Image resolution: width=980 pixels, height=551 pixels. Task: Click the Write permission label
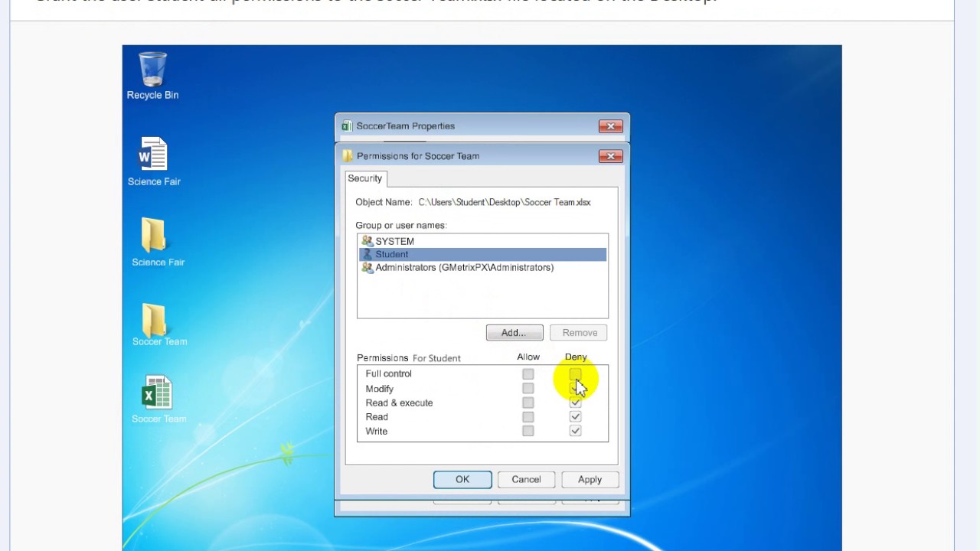tap(376, 431)
